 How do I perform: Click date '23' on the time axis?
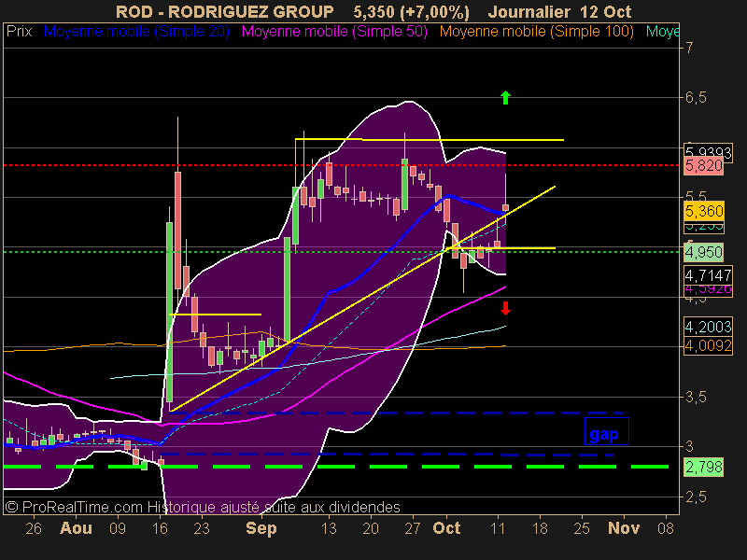(202, 528)
